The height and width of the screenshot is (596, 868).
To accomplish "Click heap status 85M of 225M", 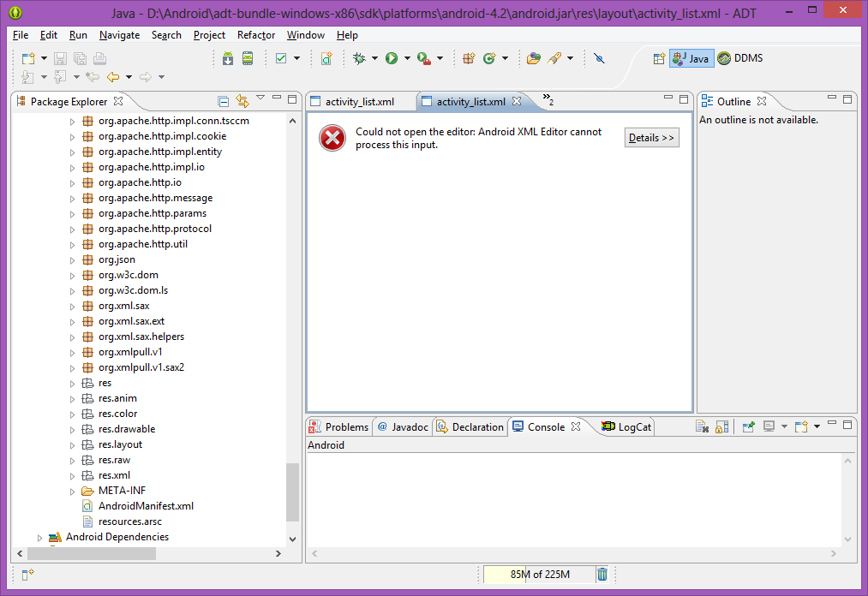I will tap(540, 575).
